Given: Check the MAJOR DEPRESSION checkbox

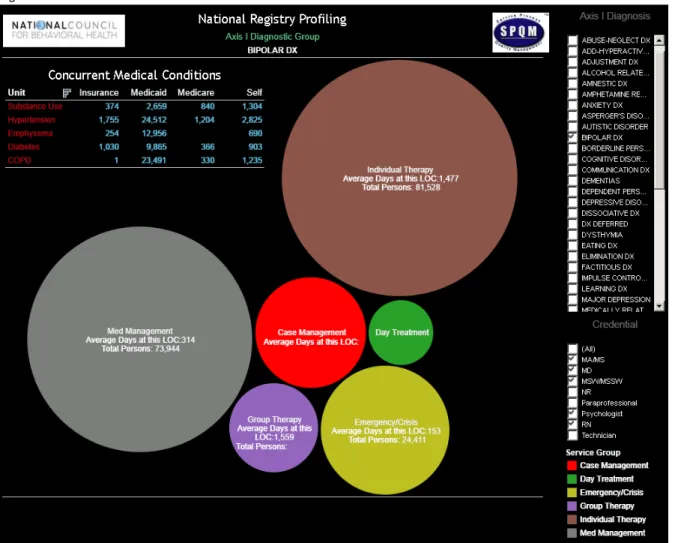Looking at the screenshot, I should [x=573, y=300].
